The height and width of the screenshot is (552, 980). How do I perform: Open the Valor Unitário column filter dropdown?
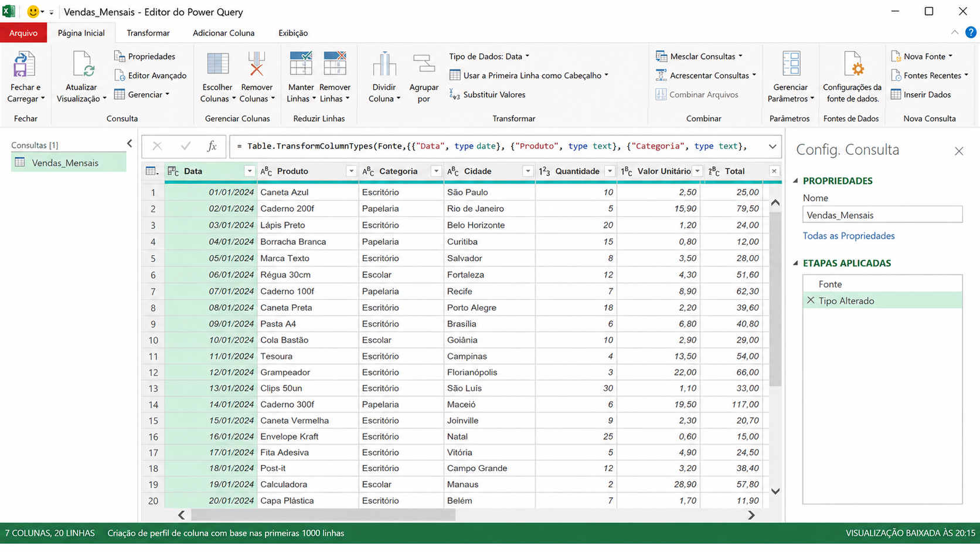click(697, 171)
